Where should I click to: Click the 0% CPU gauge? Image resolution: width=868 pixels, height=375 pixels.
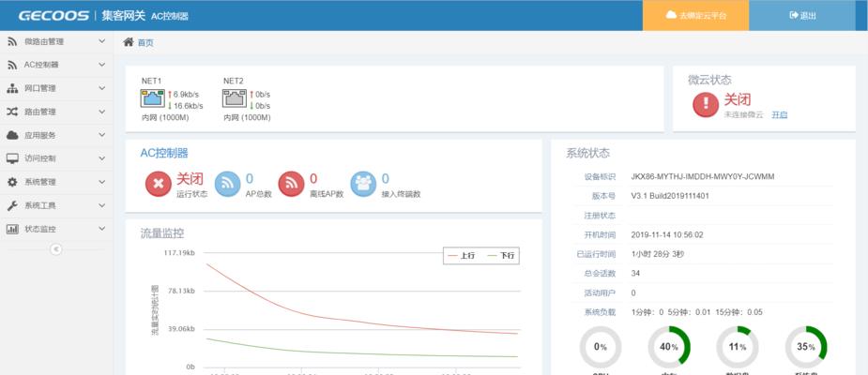point(601,348)
